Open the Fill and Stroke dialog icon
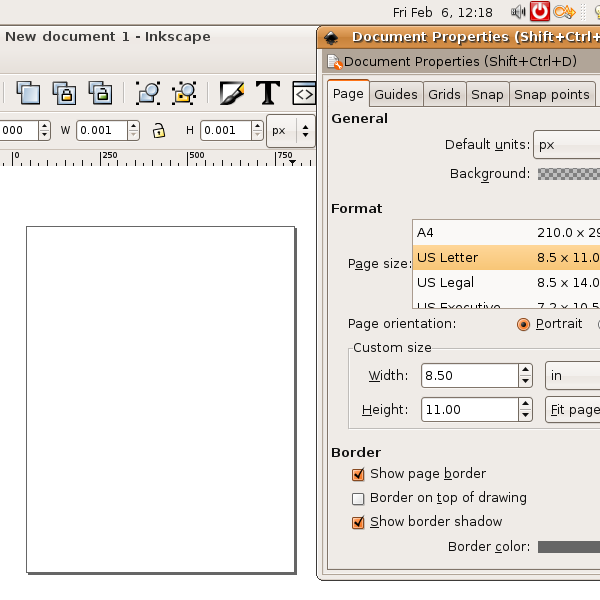 click(232, 93)
